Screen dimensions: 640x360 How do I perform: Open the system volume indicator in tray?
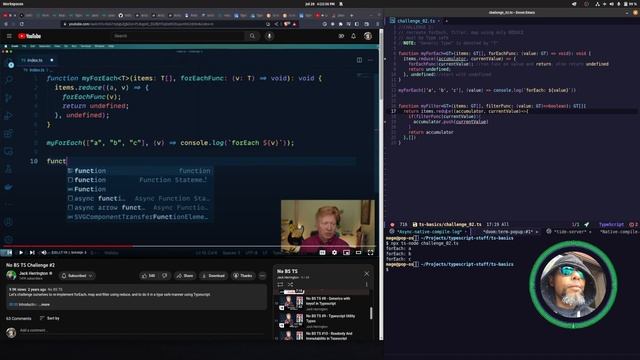[611, 4]
